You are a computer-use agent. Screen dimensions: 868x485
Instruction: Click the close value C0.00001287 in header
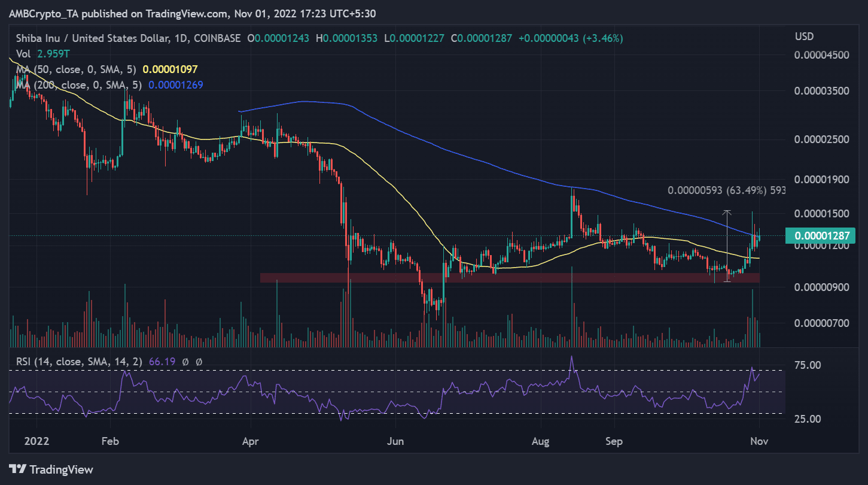483,38
